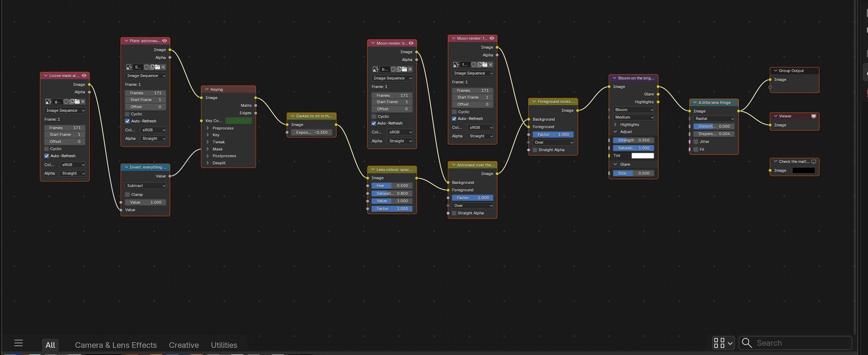Unlink image X in Moon render background node

(410, 69)
